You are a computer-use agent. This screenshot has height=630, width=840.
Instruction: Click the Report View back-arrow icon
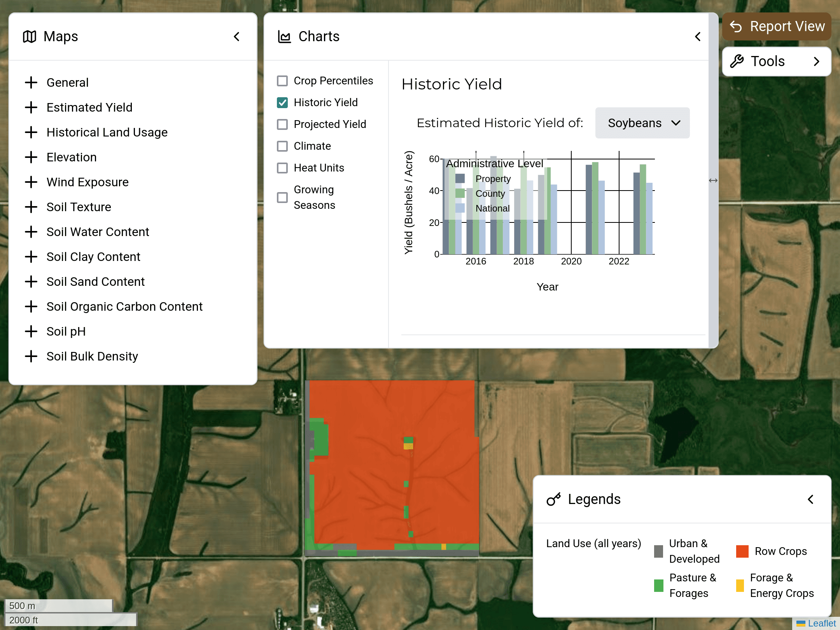pos(736,26)
